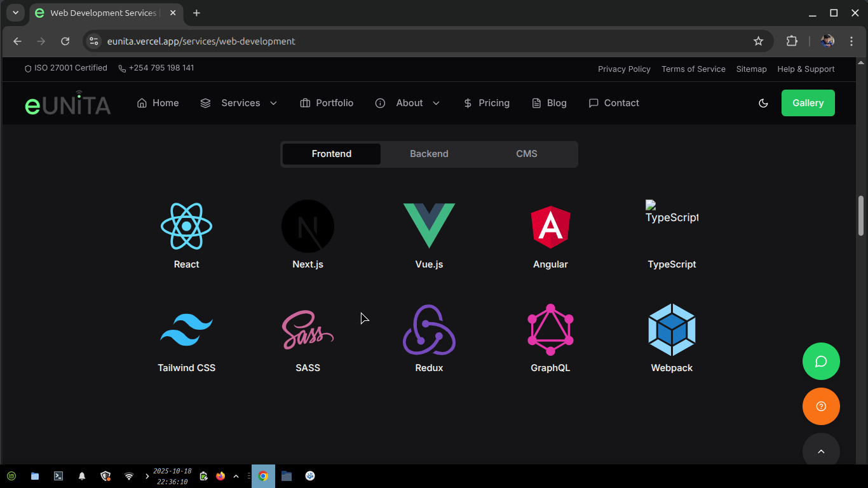Select the Vue.js logo
Viewport: 868px width, 488px height.
(x=429, y=226)
